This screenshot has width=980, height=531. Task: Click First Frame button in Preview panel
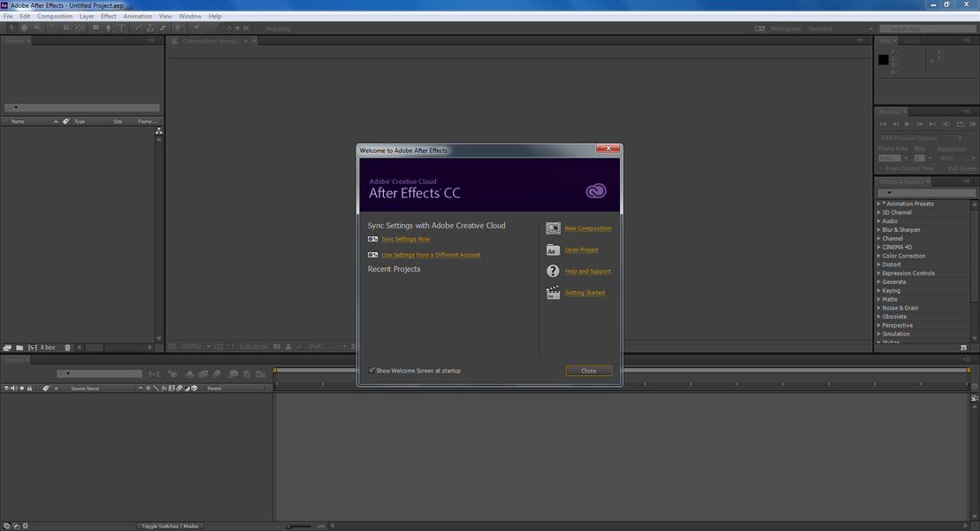pos(883,124)
